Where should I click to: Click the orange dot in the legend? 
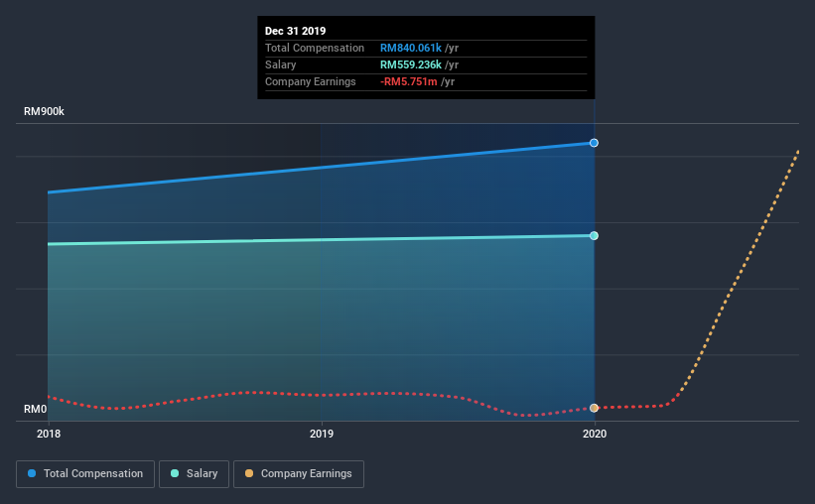pos(249,473)
